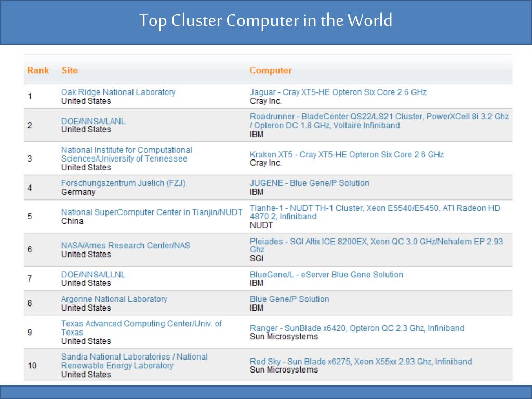Click United States under Oak Ridge National Laboratory
This screenshot has width=532, height=399.
click(x=86, y=101)
